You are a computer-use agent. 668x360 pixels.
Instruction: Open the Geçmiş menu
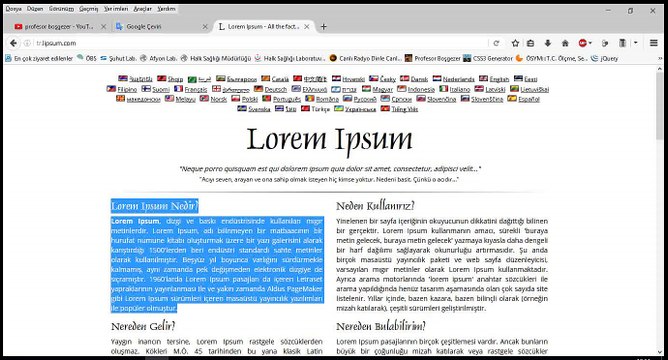coord(89,9)
